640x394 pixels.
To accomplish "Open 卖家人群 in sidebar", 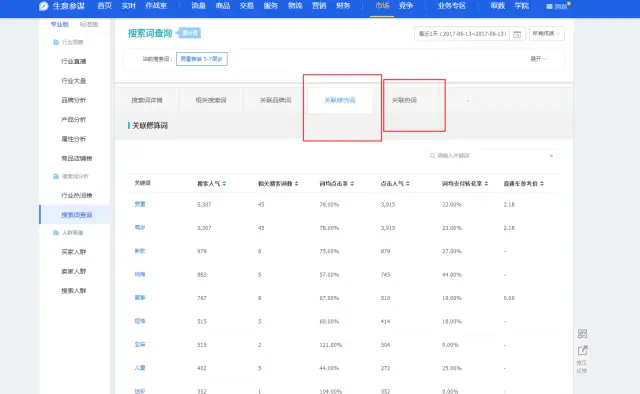I will pyautogui.click(x=74, y=271).
